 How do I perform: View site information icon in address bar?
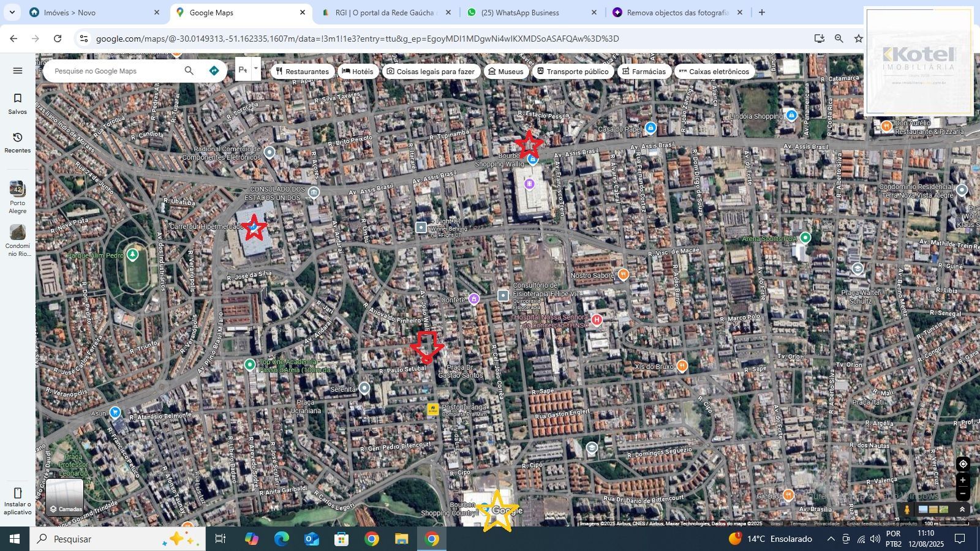click(x=84, y=39)
